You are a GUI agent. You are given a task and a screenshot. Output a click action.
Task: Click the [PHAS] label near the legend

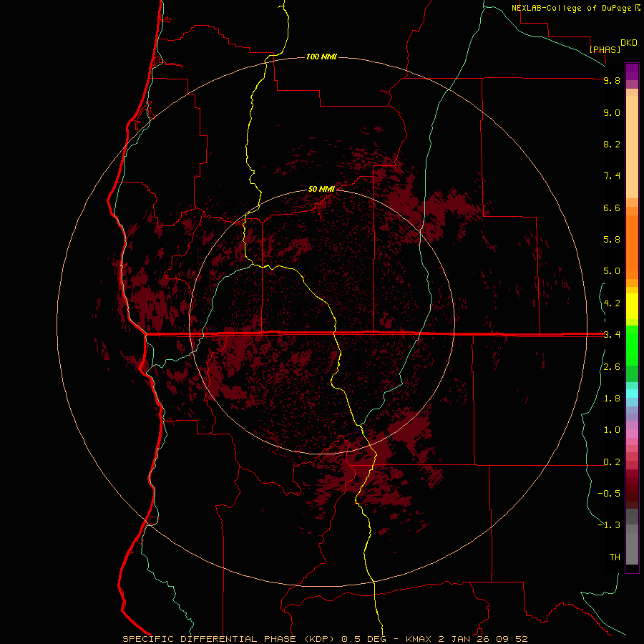coord(605,49)
